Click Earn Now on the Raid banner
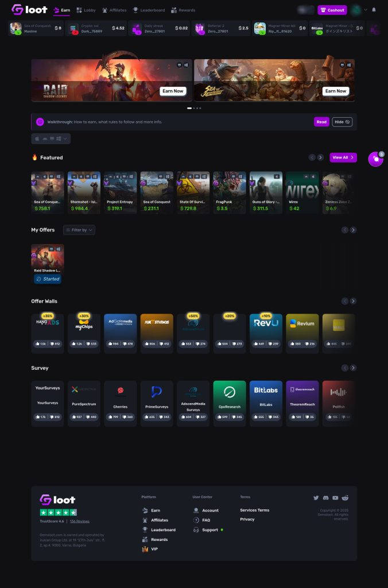This screenshot has height=588, width=388. (173, 91)
